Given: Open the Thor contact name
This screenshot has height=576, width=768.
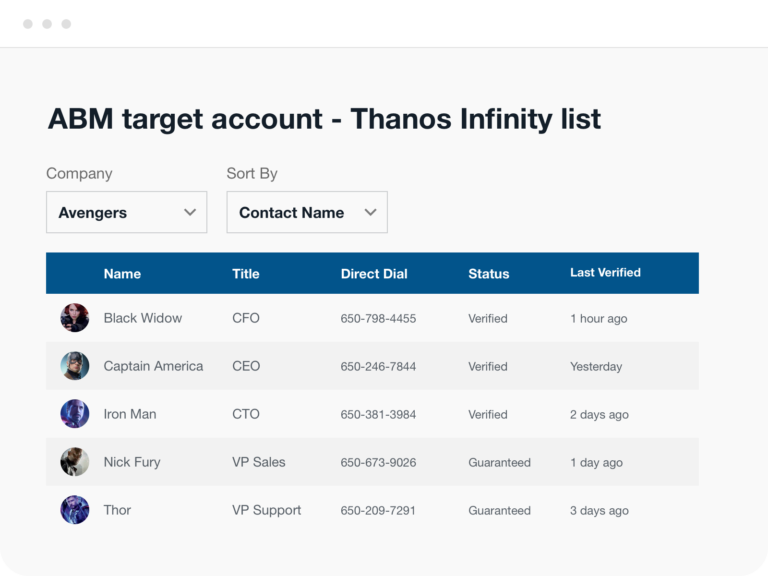Looking at the screenshot, I should 117,510.
